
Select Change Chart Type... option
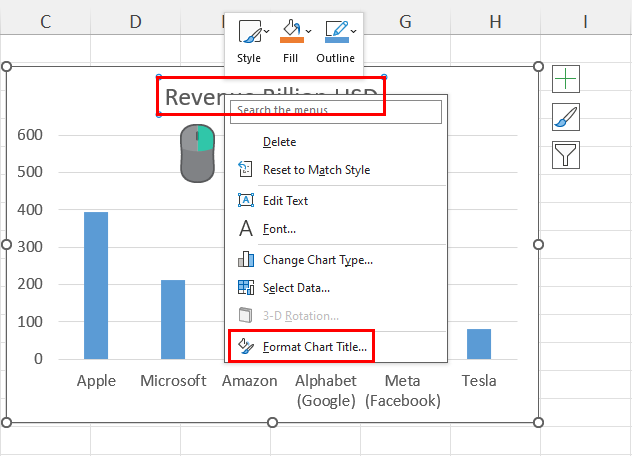(336, 260)
